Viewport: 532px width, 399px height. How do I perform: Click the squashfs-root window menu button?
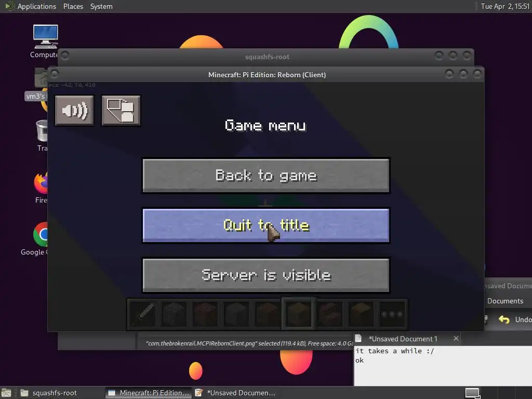(x=65, y=55)
